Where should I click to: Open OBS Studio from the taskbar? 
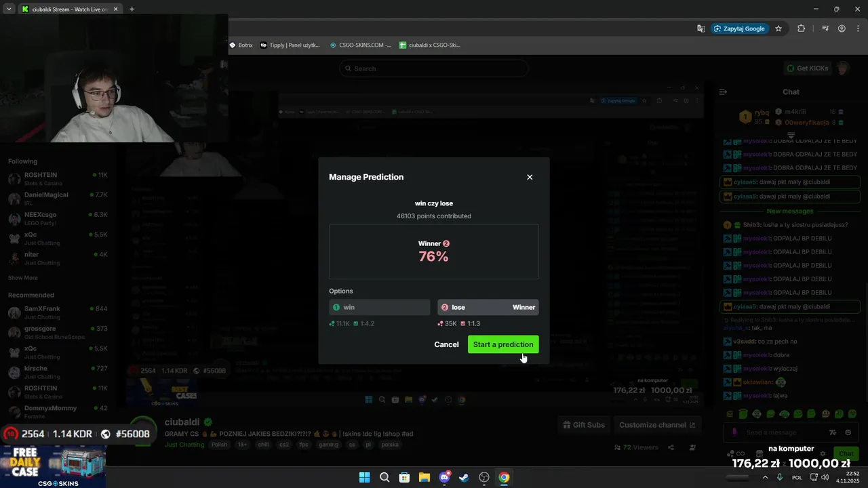(484, 477)
